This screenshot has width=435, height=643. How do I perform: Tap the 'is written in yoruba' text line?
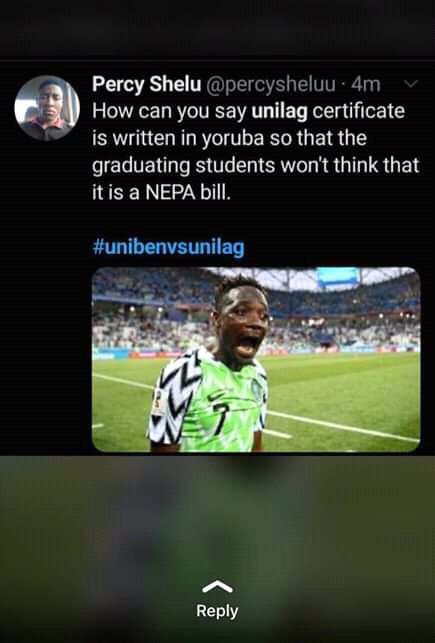230,138
